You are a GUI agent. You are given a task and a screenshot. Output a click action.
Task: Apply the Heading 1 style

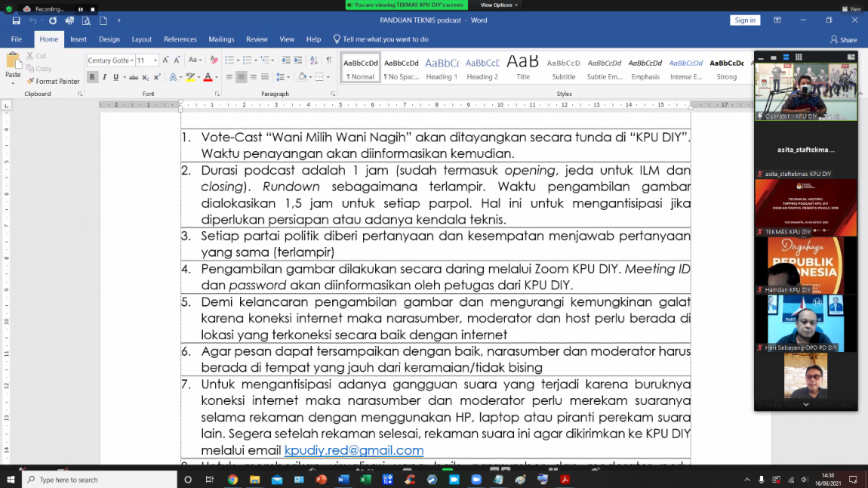click(x=442, y=68)
